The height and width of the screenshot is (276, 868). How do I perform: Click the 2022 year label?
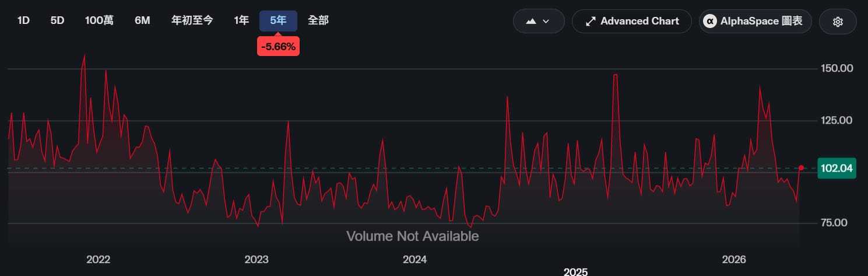[98, 259]
